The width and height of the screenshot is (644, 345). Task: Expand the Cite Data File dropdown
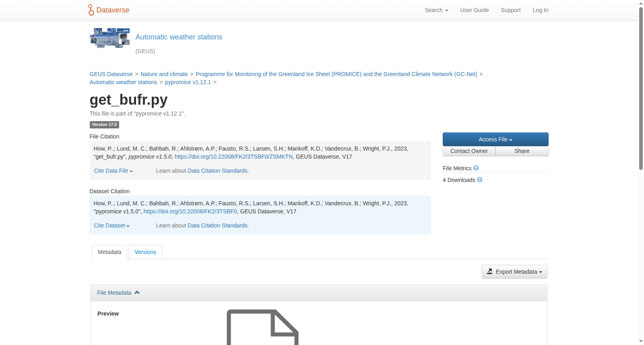pos(113,171)
